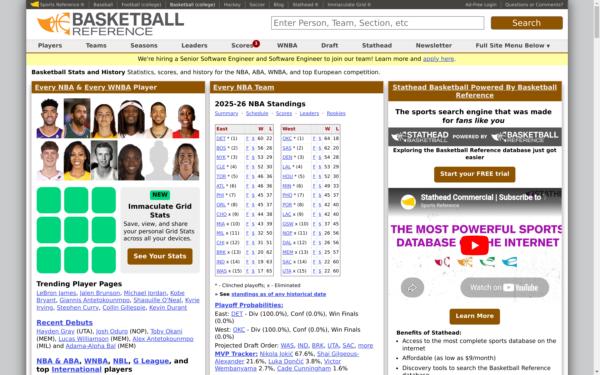Open Nikola Jokić link in MVP Tracker
This screenshot has height=375, width=600.
pyautogui.click(x=276, y=354)
